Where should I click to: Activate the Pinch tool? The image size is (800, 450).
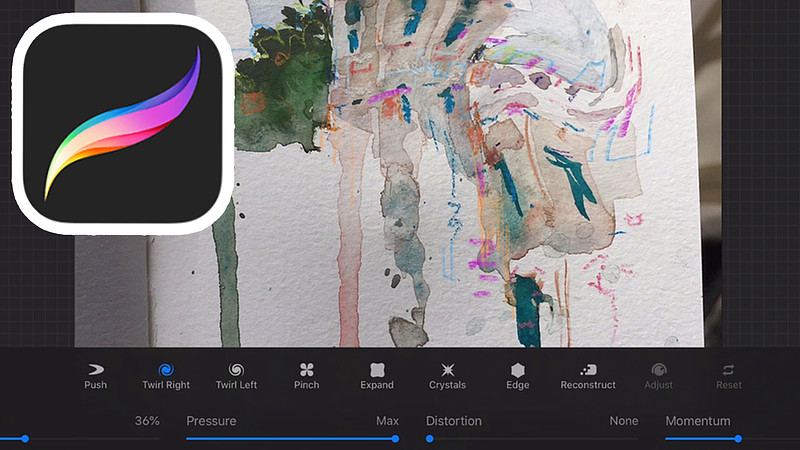[307, 375]
